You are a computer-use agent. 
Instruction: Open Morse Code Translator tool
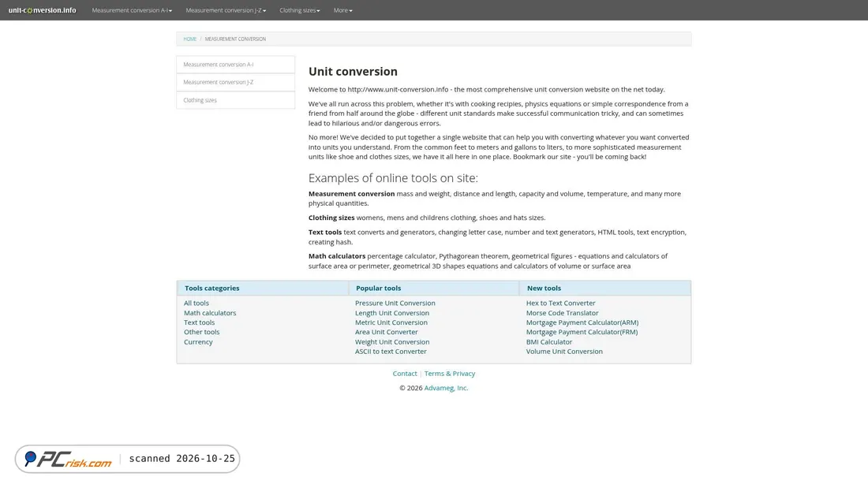pyautogui.click(x=562, y=313)
